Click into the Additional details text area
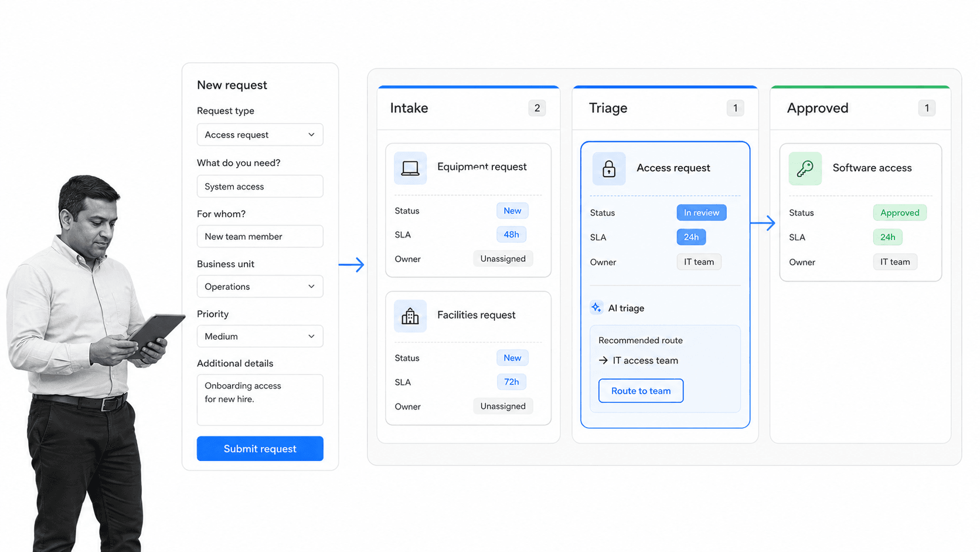This screenshot has height=552, width=980. click(x=260, y=399)
